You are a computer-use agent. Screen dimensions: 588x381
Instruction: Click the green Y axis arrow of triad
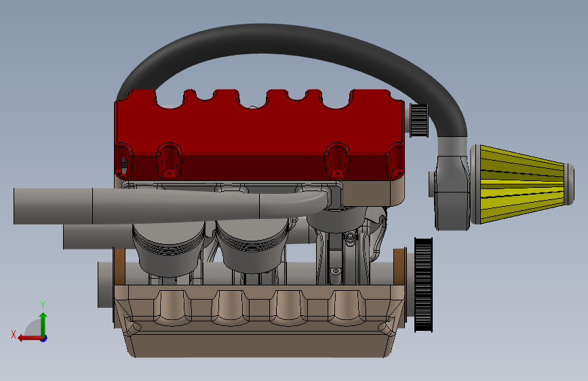[43, 324]
